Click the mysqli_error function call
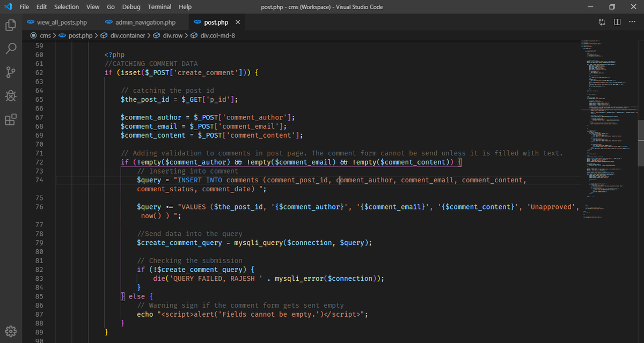The height and width of the screenshot is (343, 644). pos(299,279)
